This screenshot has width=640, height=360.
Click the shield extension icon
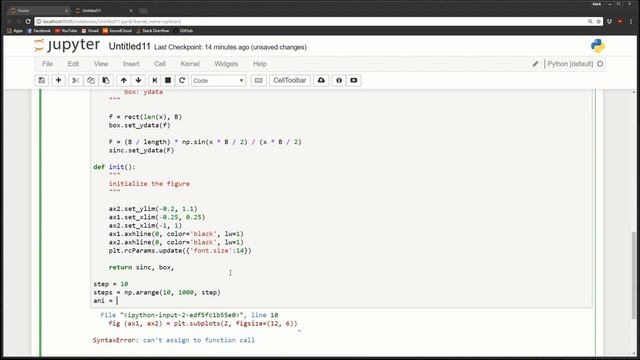coord(609,21)
